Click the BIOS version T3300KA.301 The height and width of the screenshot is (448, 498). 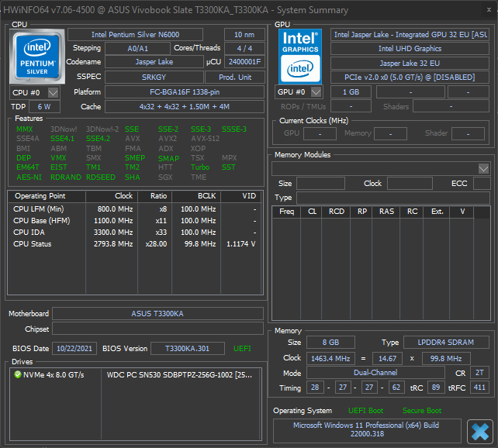point(188,348)
